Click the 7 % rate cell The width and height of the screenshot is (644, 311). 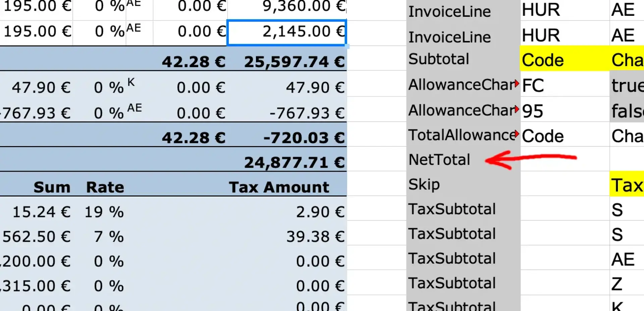(x=109, y=236)
